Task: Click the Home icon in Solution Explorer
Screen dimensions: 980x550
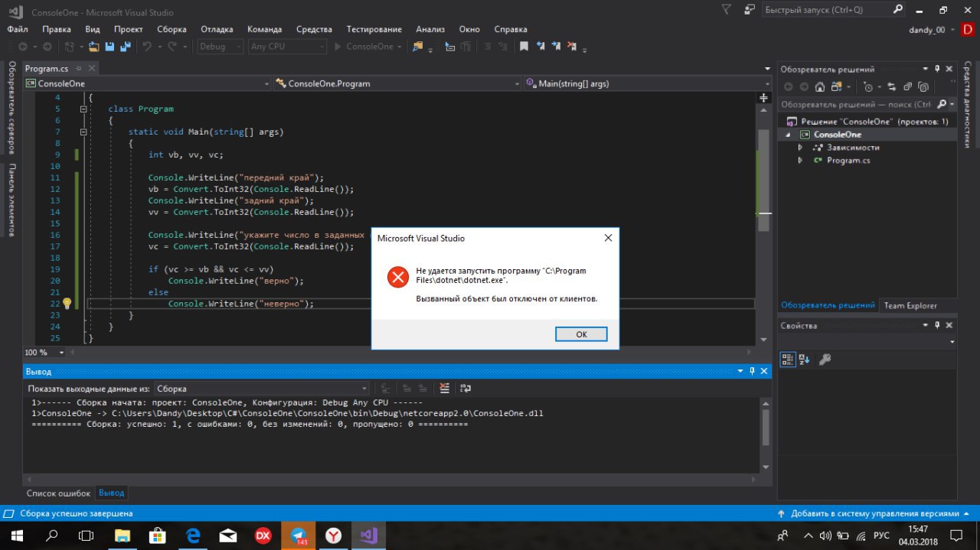Action: 820,87
